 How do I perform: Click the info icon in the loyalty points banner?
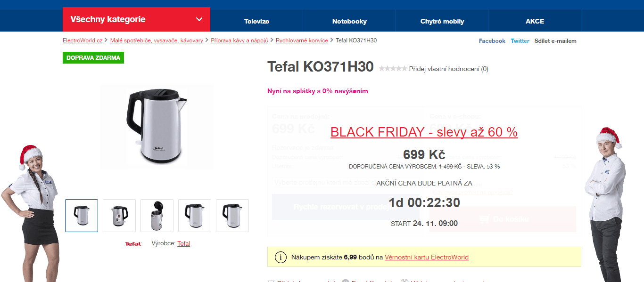(281, 257)
